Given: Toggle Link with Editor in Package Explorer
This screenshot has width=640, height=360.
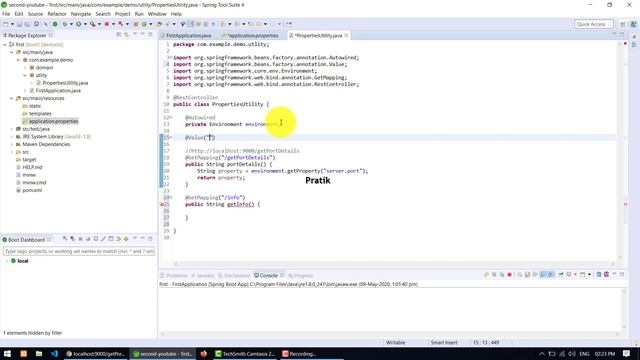Looking at the screenshot, I should [127, 35].
